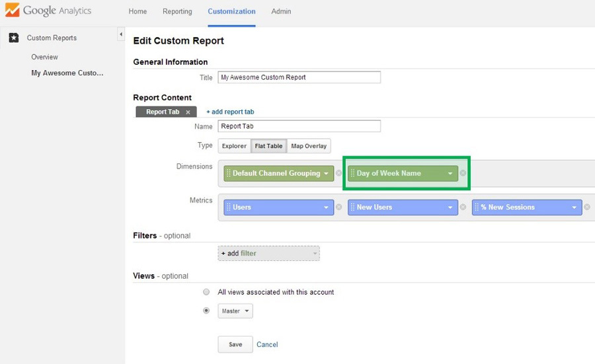
Task: Select the Master view radio button
Action: click(207, 310)
